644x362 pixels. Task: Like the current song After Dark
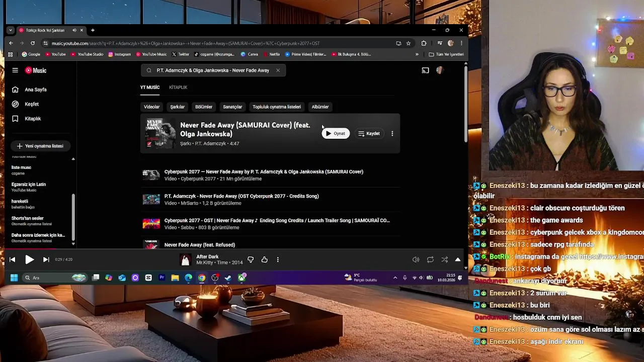tap(264, 259)
